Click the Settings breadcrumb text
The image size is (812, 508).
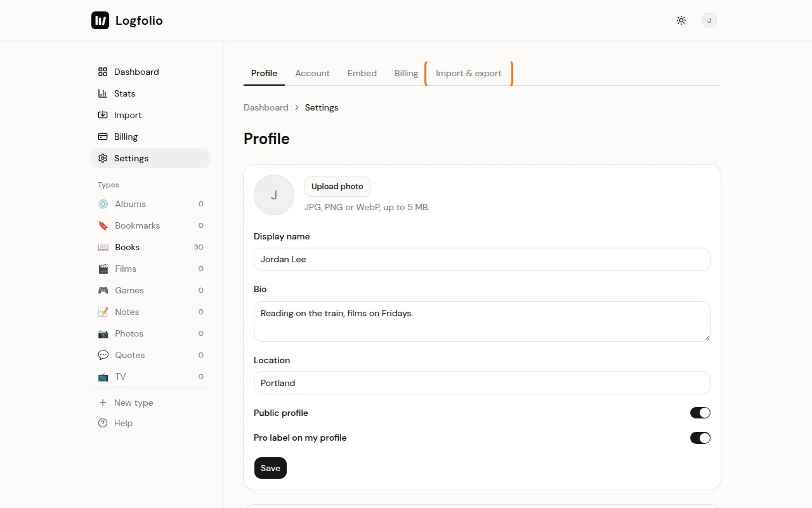tap(322, 107)
